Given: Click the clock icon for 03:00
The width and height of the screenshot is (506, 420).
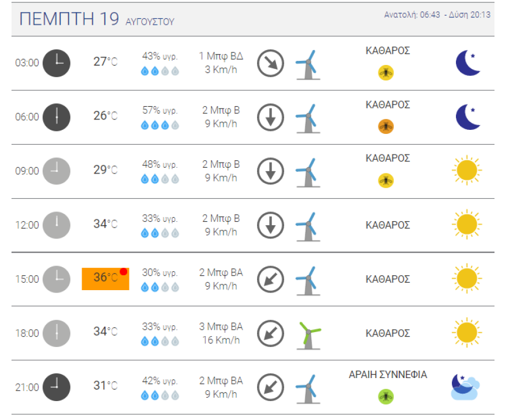Looking at the screenshot, I should [57, 63].
